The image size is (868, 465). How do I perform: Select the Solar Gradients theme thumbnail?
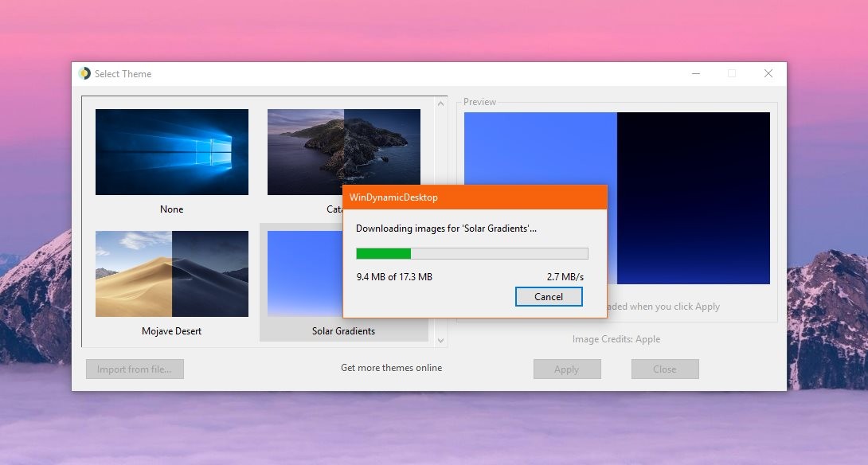tap(304, 273)
